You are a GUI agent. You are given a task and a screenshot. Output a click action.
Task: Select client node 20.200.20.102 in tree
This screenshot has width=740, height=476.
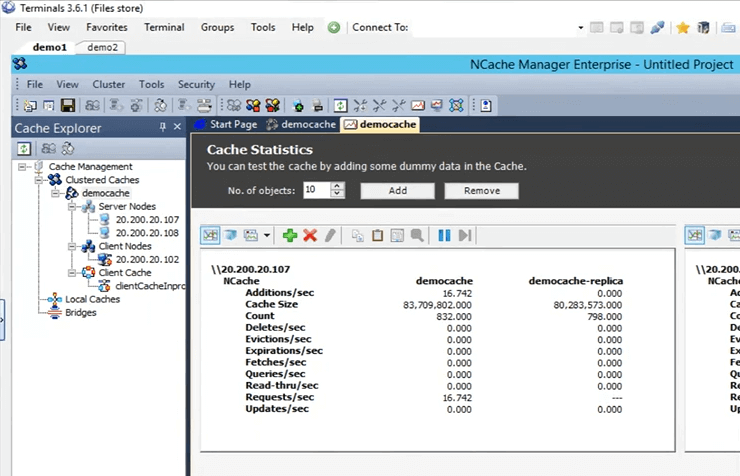coord(147,259)
